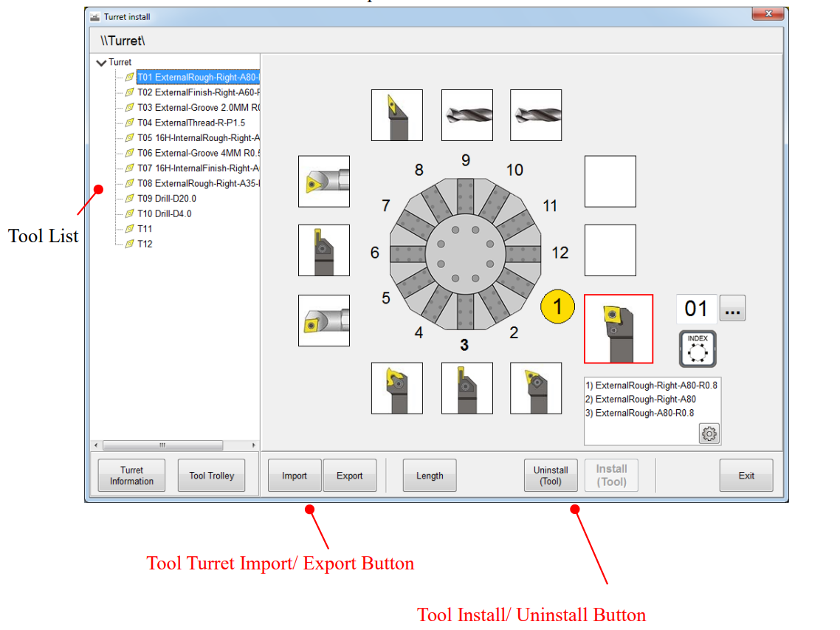The height and width of the screenshot is (630, 840).
Task: Click the Export button
Action: click(350, 476)
